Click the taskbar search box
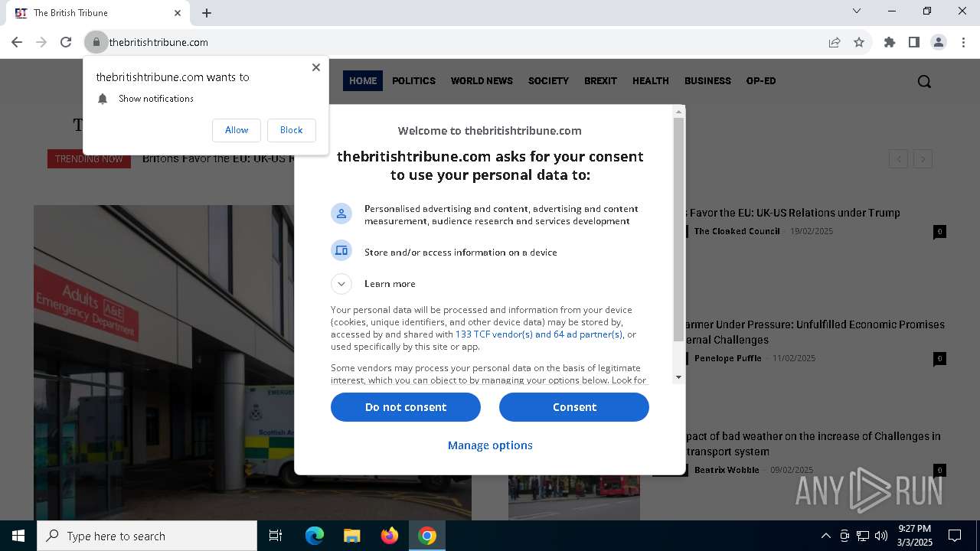This screenshot has height=551, width=980. (147, 536)
